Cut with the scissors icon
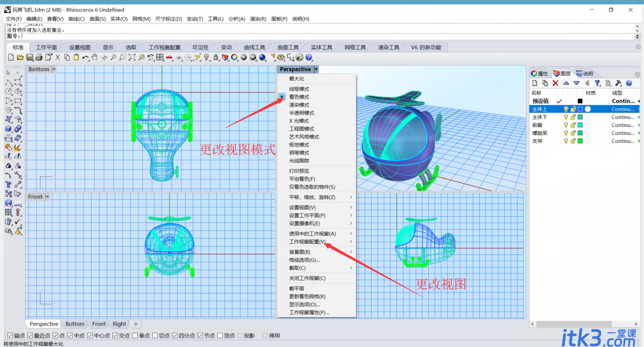 click(57, 57)
